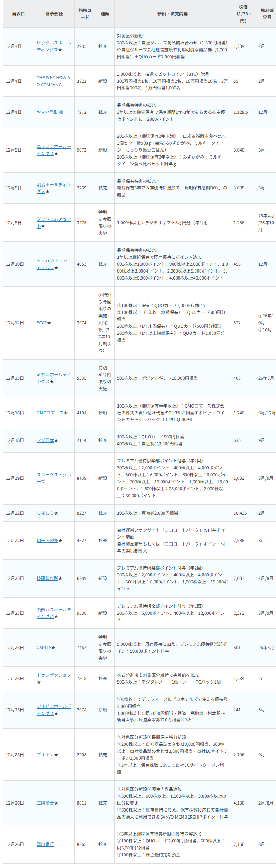
Task: Open the ブルボン company link
Action: (45, 755)
